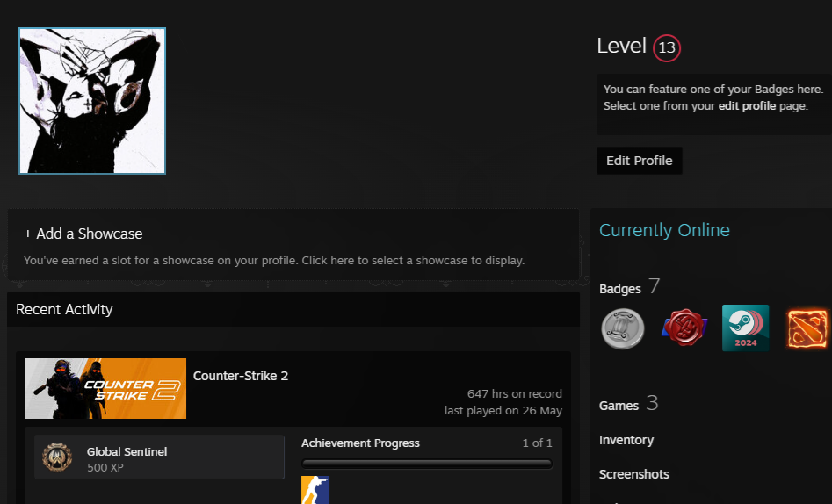This screenshot has width=832, height=504.
Task: Open Achievement Progress link
Action: tap(360, 443)
